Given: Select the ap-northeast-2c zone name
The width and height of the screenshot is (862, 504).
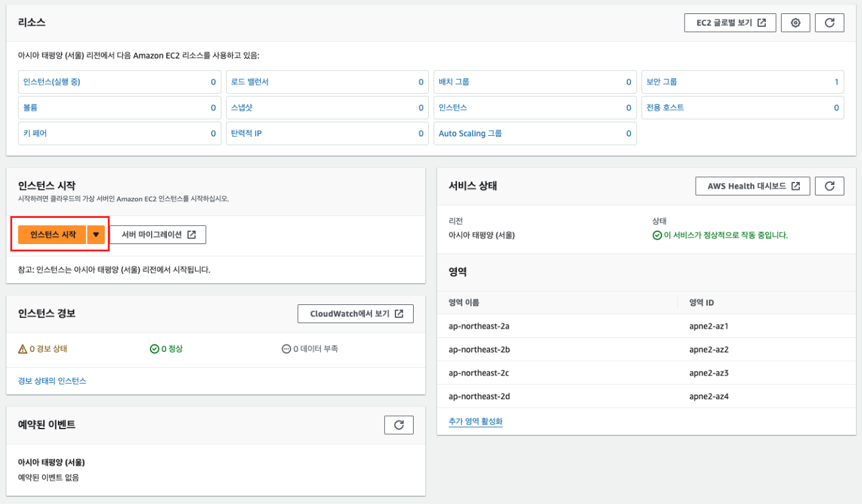Looking at the screenshot, I should pos(479,373).
